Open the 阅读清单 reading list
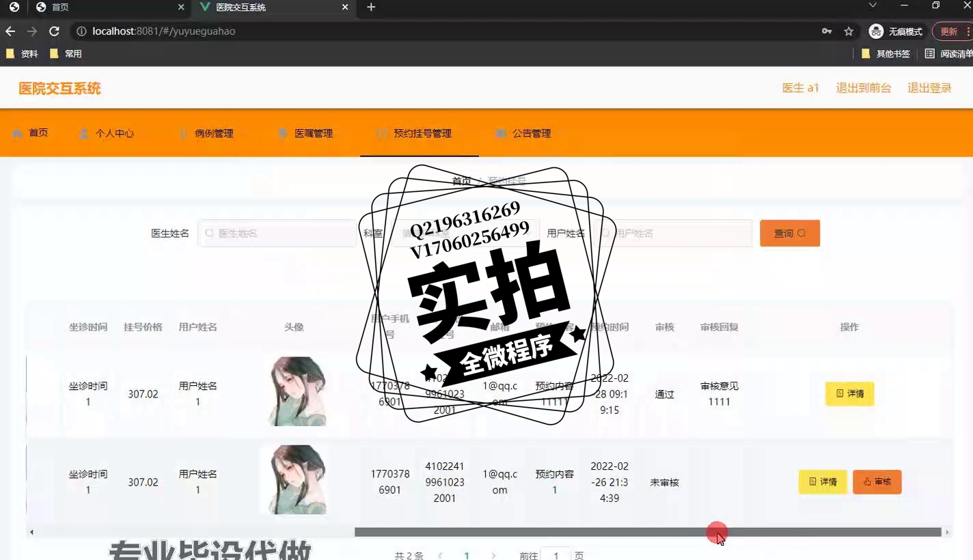 pos(948,53)
